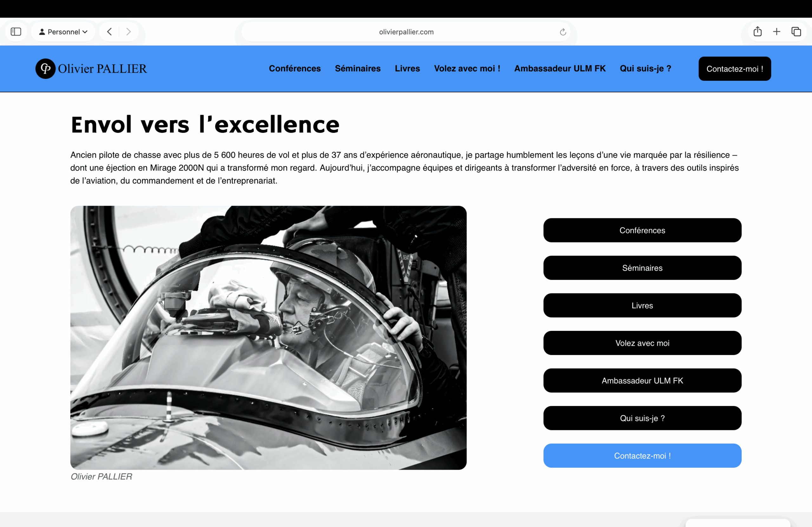Click the cockpit pilot photo
This screenshot has width=812, height=527.
pos(268,337)
